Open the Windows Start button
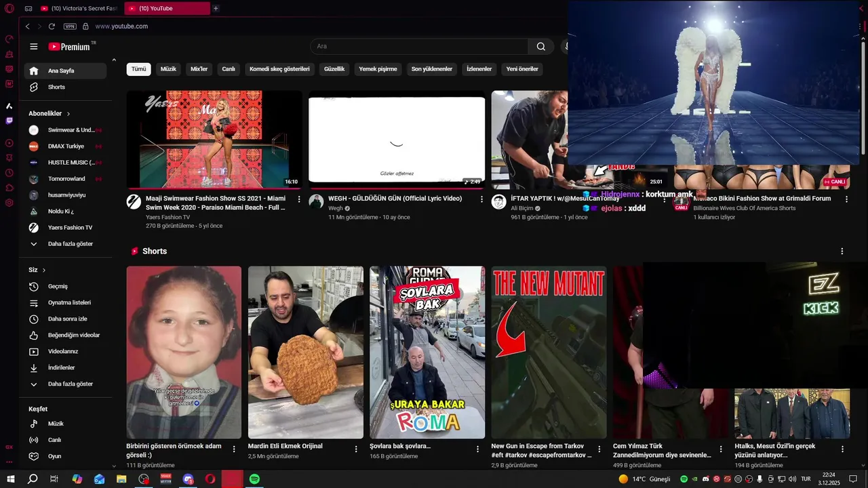 coord(10,479)
